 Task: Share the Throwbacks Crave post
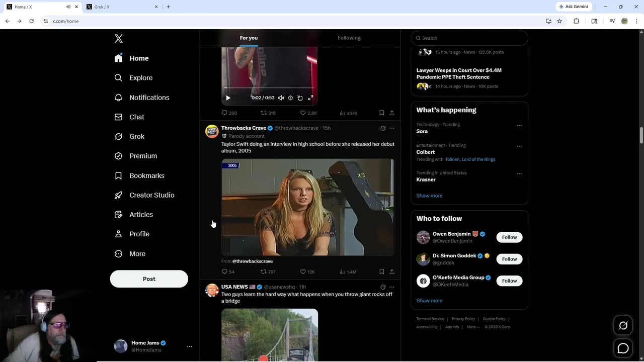392,272
